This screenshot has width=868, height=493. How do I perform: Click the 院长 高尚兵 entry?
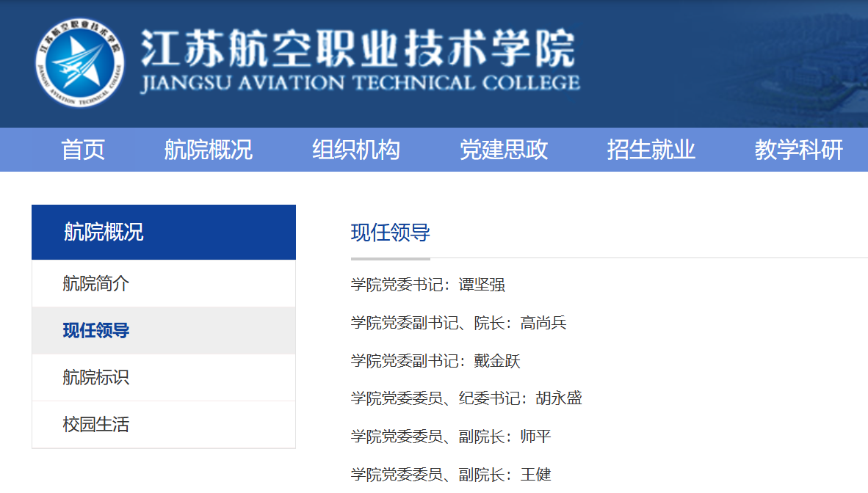click(458, 323)
